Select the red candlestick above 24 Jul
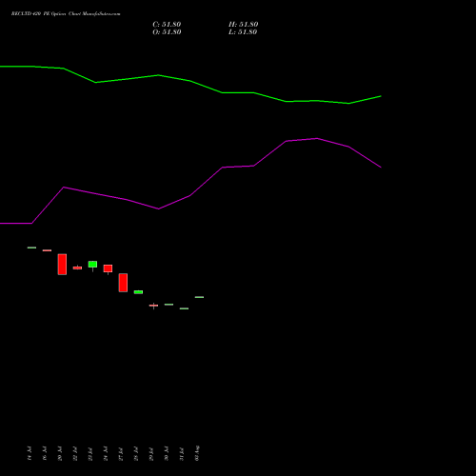476x476 pixels. click(108, 268)
